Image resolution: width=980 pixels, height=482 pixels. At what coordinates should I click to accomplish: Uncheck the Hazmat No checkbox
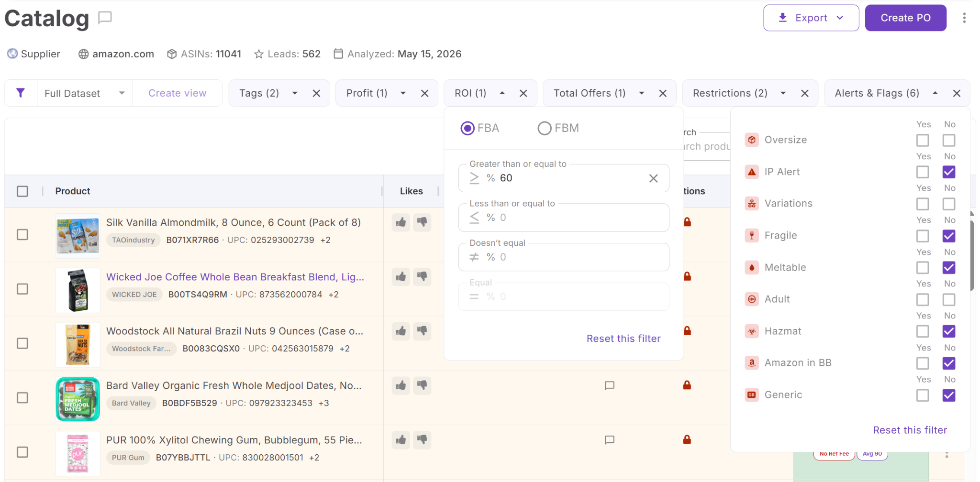pos(949,331)
